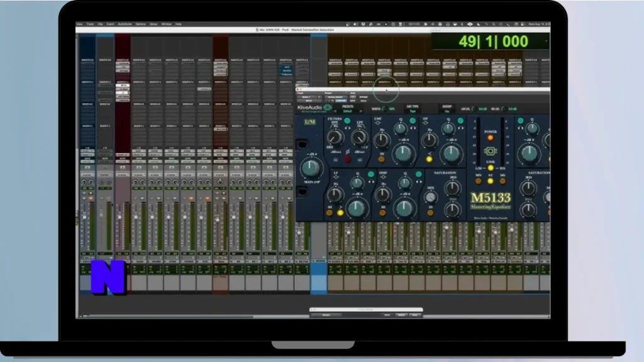This screenshot has height=362, width=644.
Task: Select previous preset with left arrow
Action: click(x=335, y=111)
